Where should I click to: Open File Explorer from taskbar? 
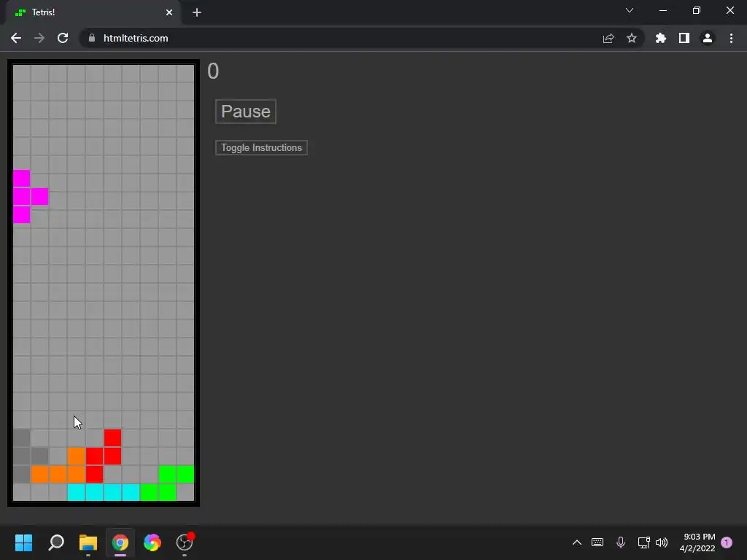pos(88,542)
